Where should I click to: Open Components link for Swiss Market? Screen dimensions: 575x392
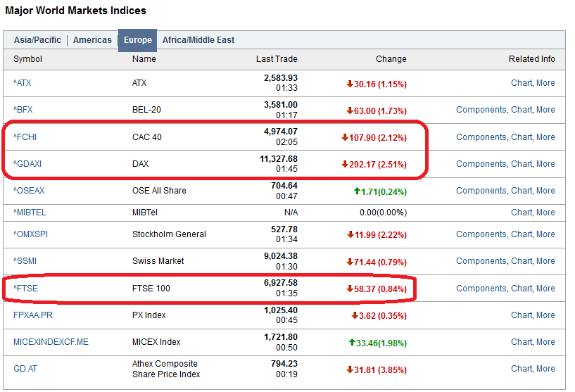(481, 260)
